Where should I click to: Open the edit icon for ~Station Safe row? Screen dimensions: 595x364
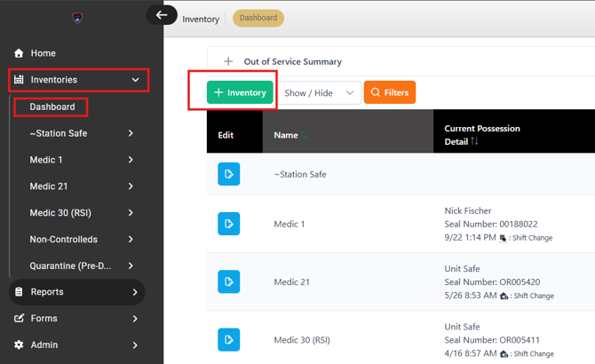[229, 174]
